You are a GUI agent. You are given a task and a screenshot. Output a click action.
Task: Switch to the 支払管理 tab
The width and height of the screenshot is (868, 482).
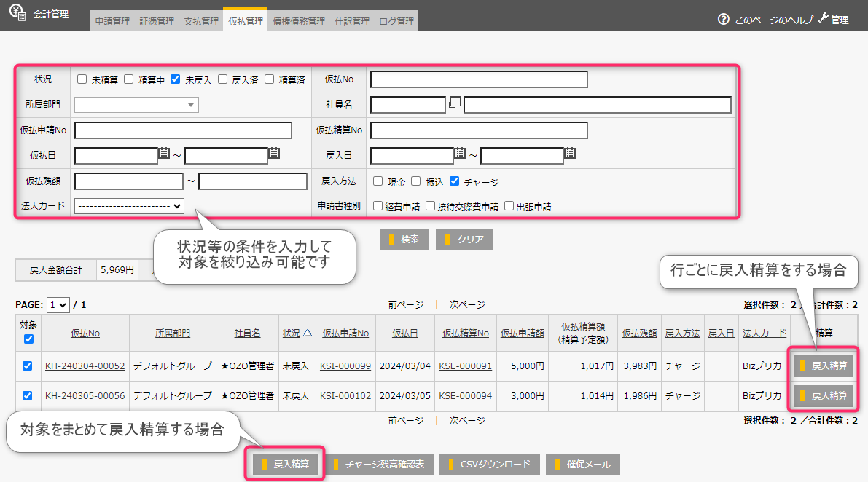click(x=201, y=22)
